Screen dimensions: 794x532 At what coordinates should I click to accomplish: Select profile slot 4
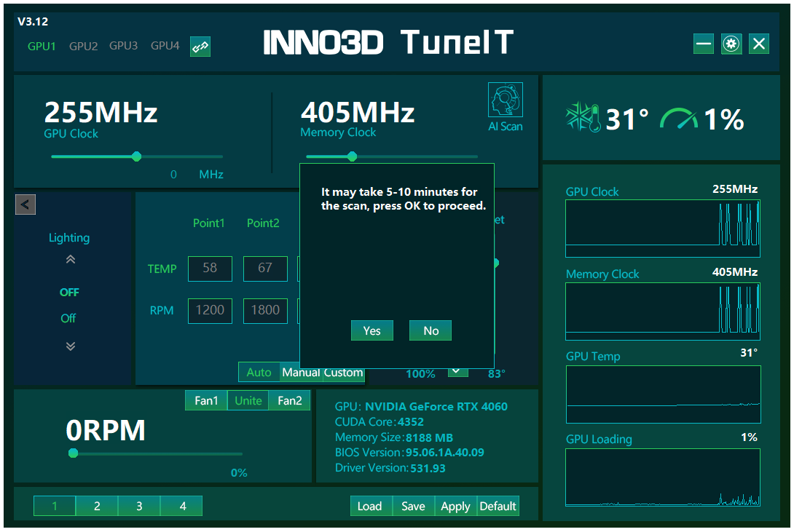[182, 506]
